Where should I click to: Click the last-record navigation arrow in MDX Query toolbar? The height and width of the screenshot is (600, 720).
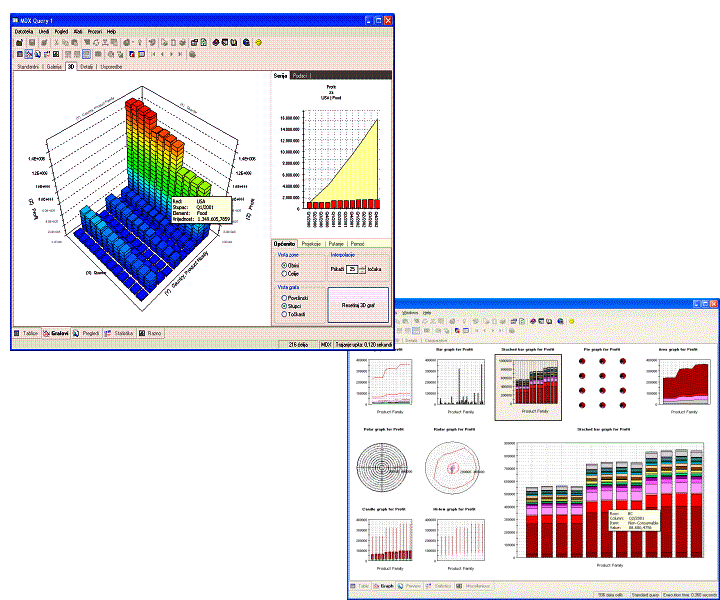(x=180, y=54)
